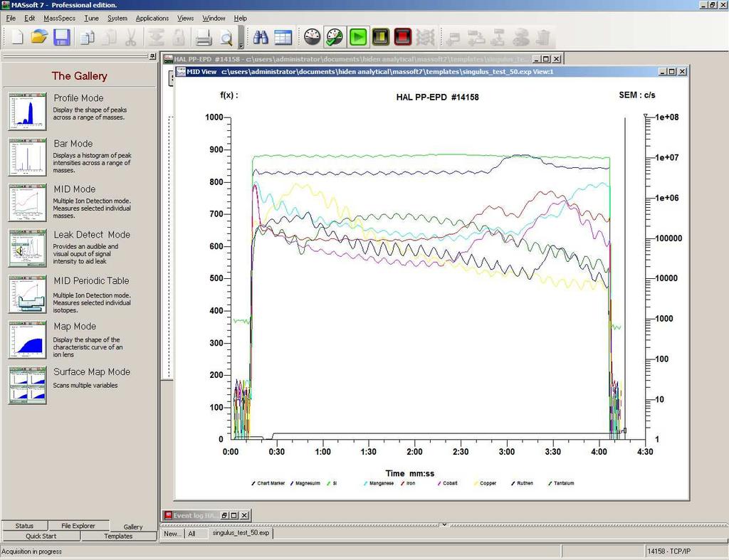Click the Tantalum legend entry
Viewport: 729px width, 560px height.
(561, 483)
